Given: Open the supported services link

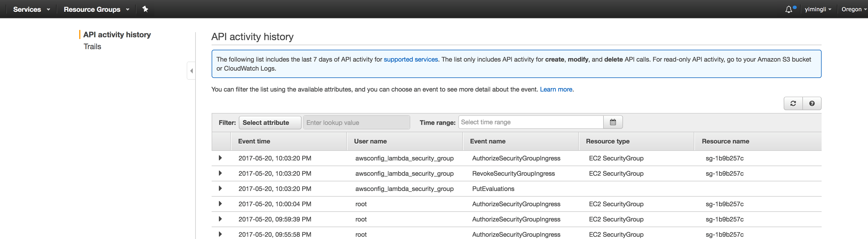Looking at the screenshot, I should (x=411, y=60).
